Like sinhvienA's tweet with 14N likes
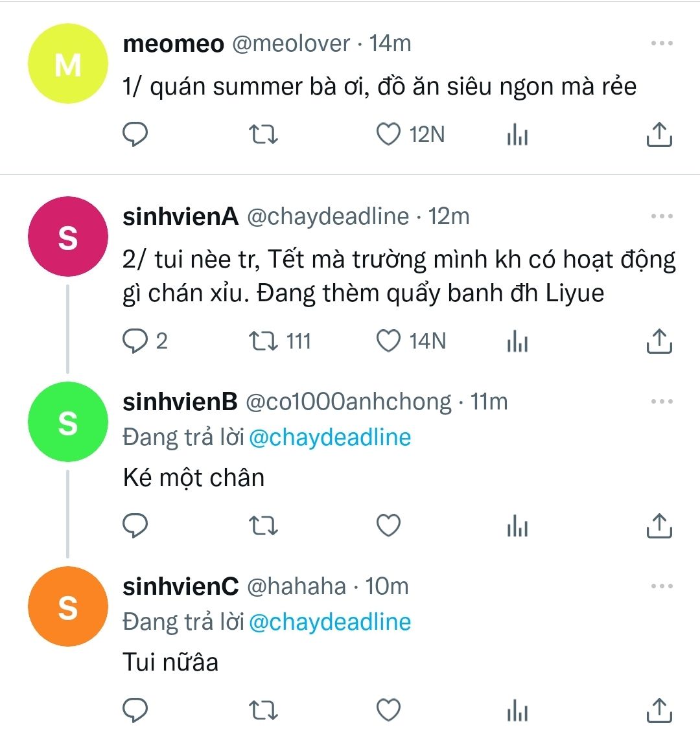 click(389, 341)
